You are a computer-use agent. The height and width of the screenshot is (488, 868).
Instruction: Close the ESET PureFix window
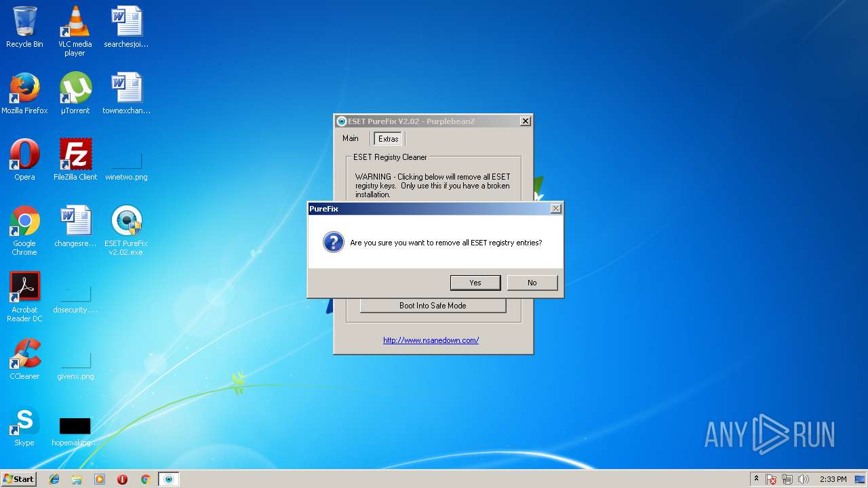pyautogui.click(x=525, y=121)
